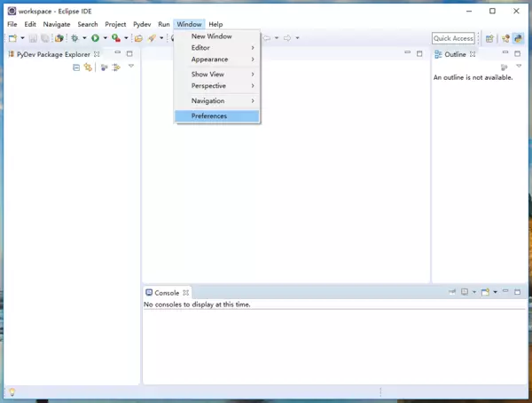This screenshot has width=532, height=403.
Task: Click the pencil Search toolbar icon
Action: [152, 38]
